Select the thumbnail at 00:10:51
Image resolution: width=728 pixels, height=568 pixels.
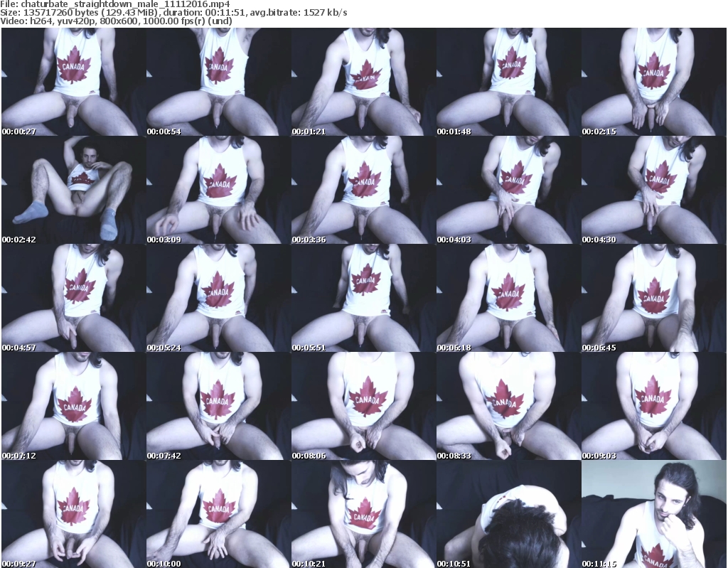point(508,514)
